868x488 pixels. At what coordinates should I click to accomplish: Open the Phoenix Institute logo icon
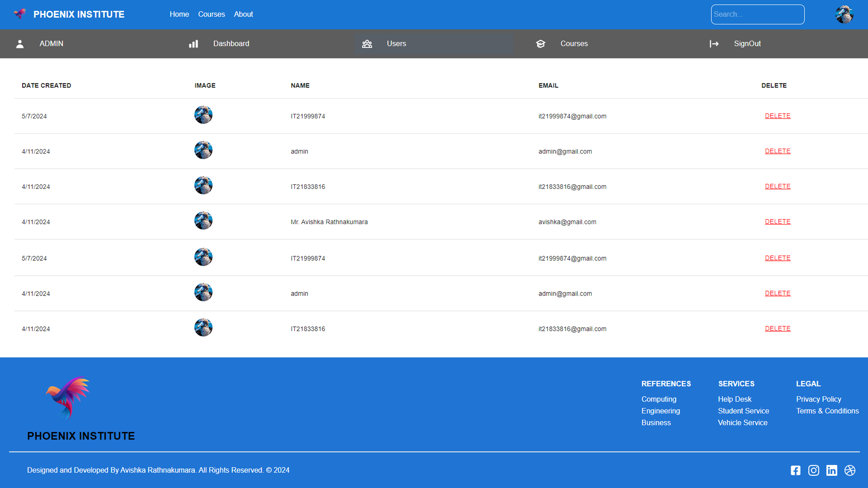20,14
